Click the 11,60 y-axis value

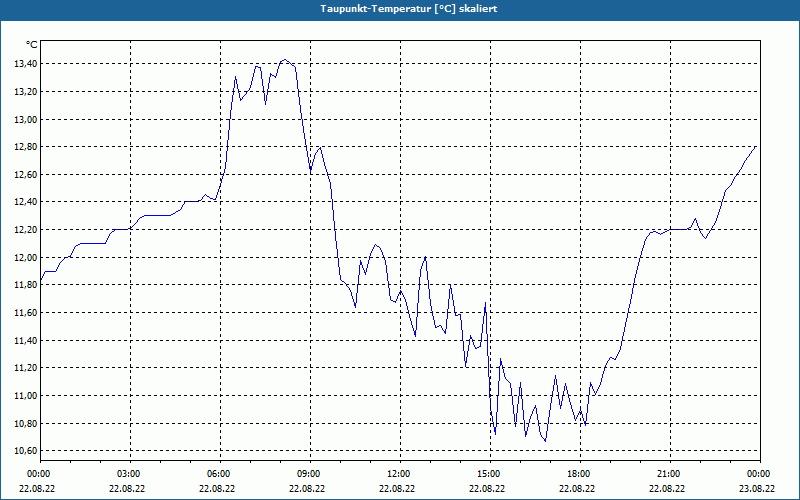click(x=26, y=313)
